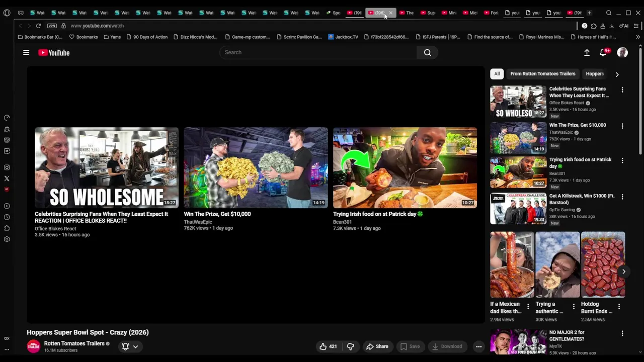Viewport: 644px width, 362px height.
Task: Open the notification bell dropdown for channel
Action: pos(130,346)
